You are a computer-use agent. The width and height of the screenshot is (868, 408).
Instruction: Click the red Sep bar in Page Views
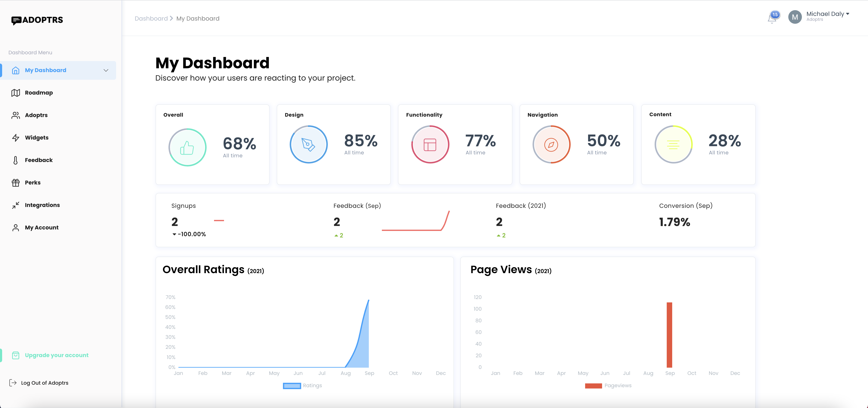coord(669,334)
